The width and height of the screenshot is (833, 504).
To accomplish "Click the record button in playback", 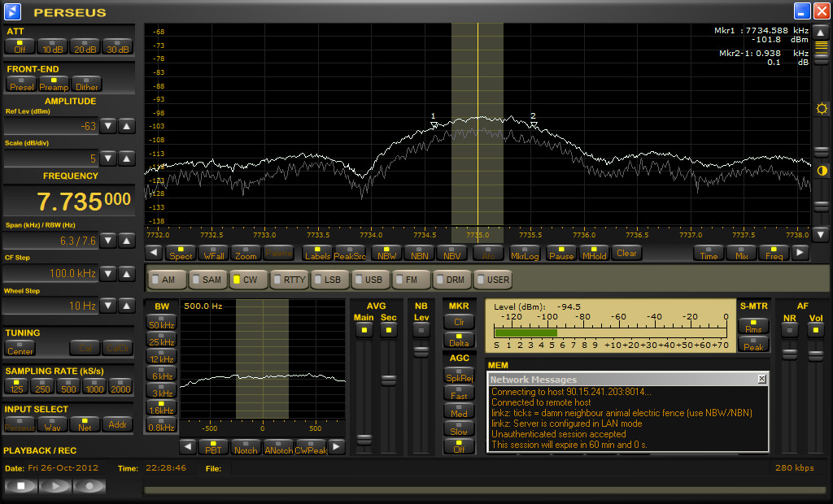I will coord(89,485).
